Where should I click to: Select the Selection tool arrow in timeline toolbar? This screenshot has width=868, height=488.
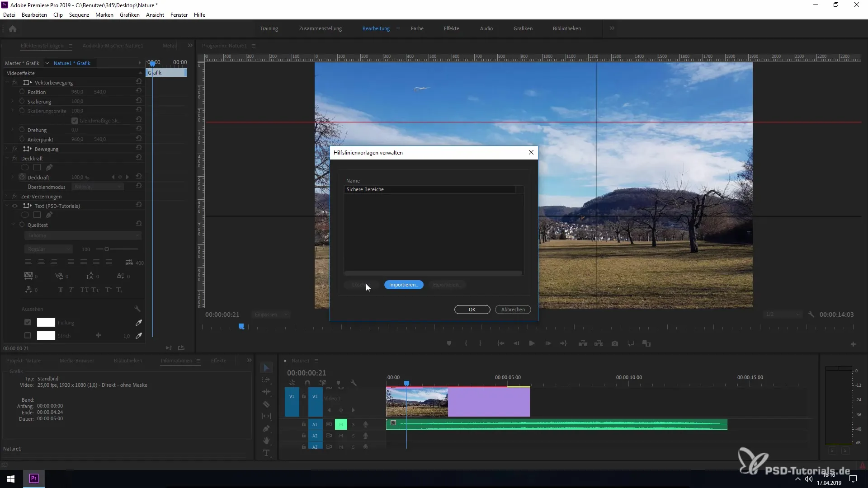point(266,368)
